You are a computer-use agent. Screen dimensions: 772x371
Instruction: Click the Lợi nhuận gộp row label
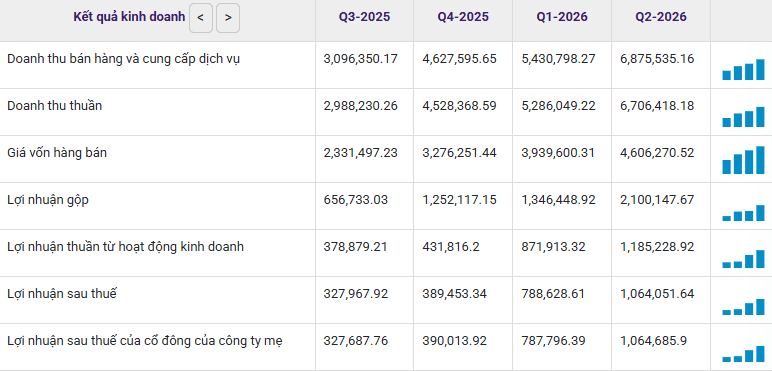click(48, 200)
